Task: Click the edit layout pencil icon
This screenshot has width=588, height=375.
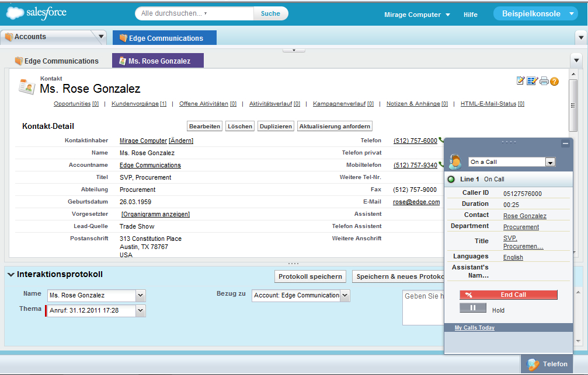Action: (521, 81)
